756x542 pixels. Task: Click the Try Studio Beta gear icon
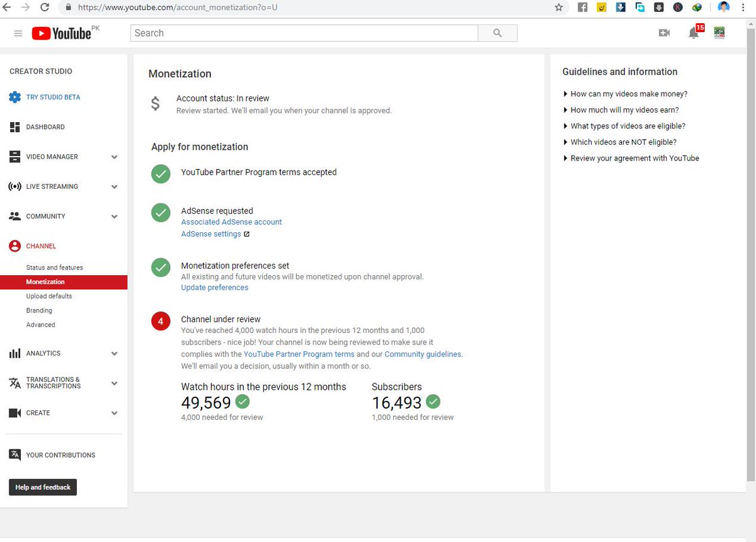pyautogui.click(x=14, y=98)
